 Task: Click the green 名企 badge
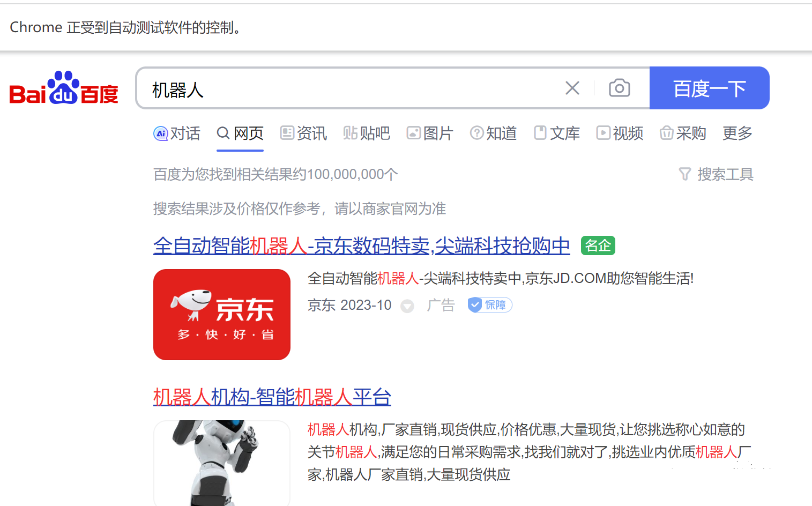pos(598,245)
